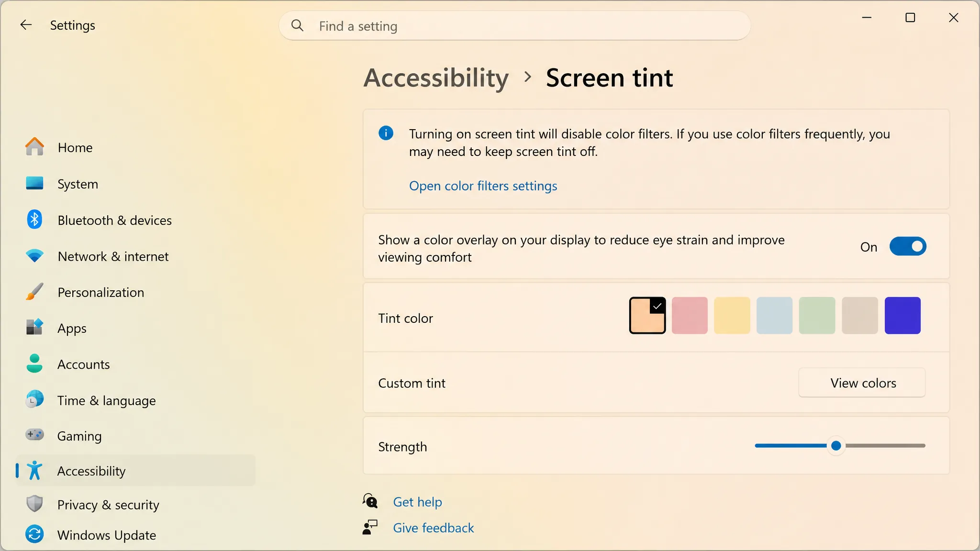This screenshot has height=551, width=980.
Task: Click the Accessibility figure icon
Action: [34, 471]
